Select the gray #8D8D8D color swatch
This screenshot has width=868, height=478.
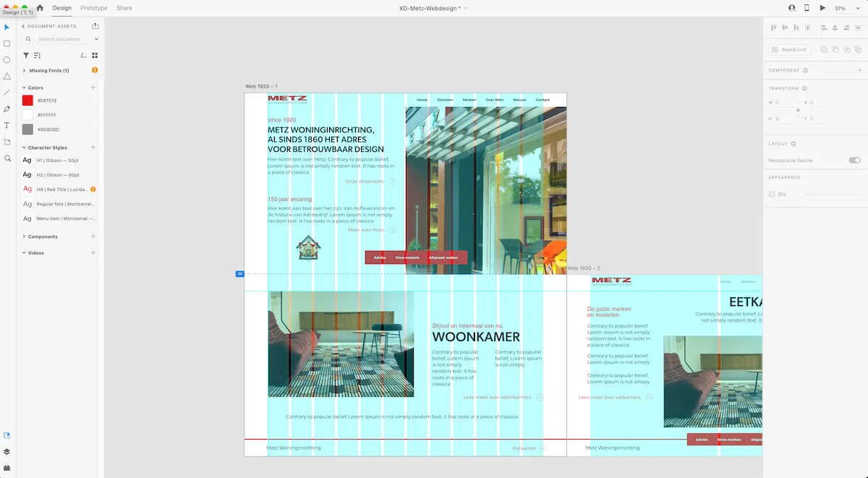27,129
